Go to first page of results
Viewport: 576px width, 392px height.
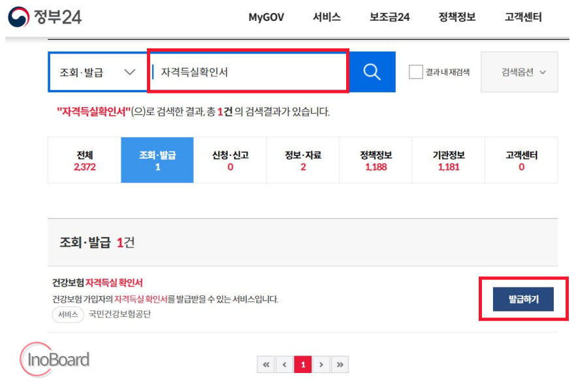click(x=266, y=365)
